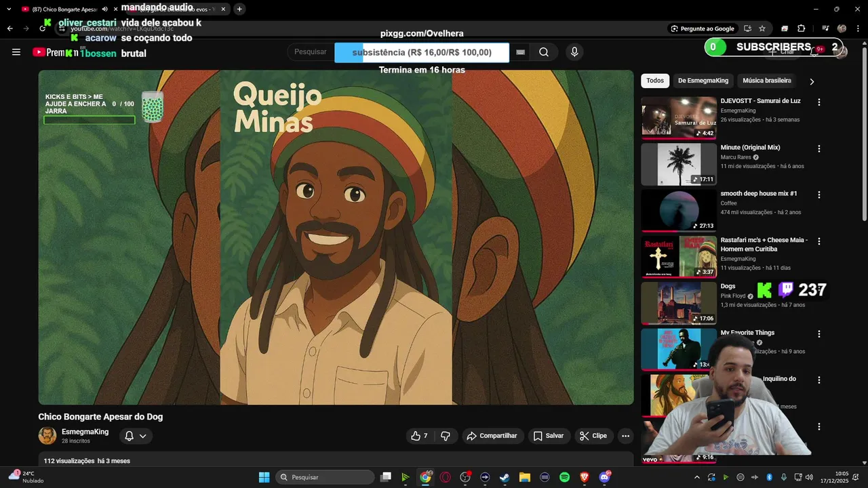
Task: Open Rastafari mc's Cheese Maia thumbnail
Action: tap(679, 257)
